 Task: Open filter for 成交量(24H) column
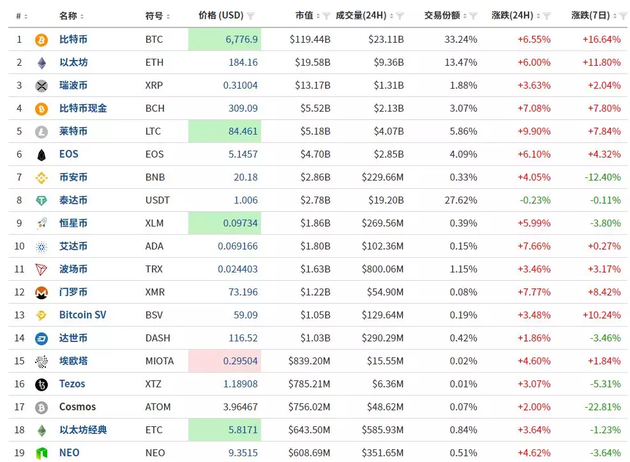click(x=400, y=16)
